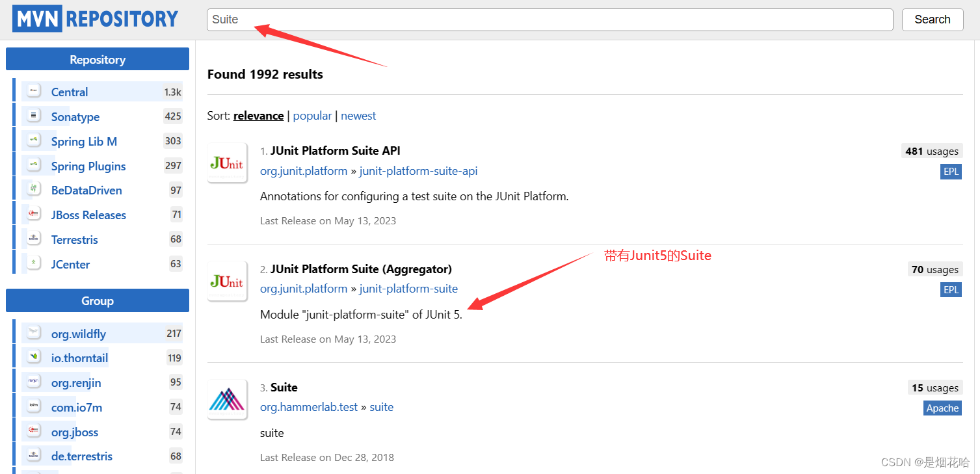The height and width of the screenshot is (474, 980).
Task: Filter by org.jboss group
Action: (x=75, y=432)
